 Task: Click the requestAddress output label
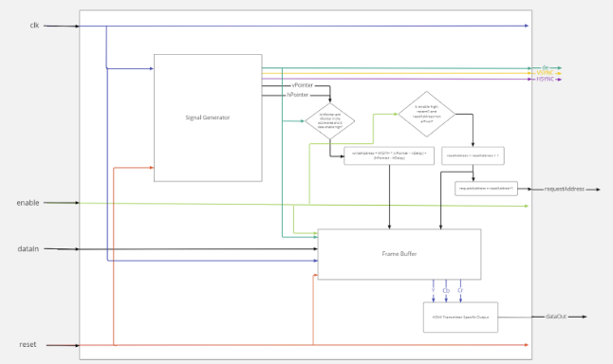565,189
